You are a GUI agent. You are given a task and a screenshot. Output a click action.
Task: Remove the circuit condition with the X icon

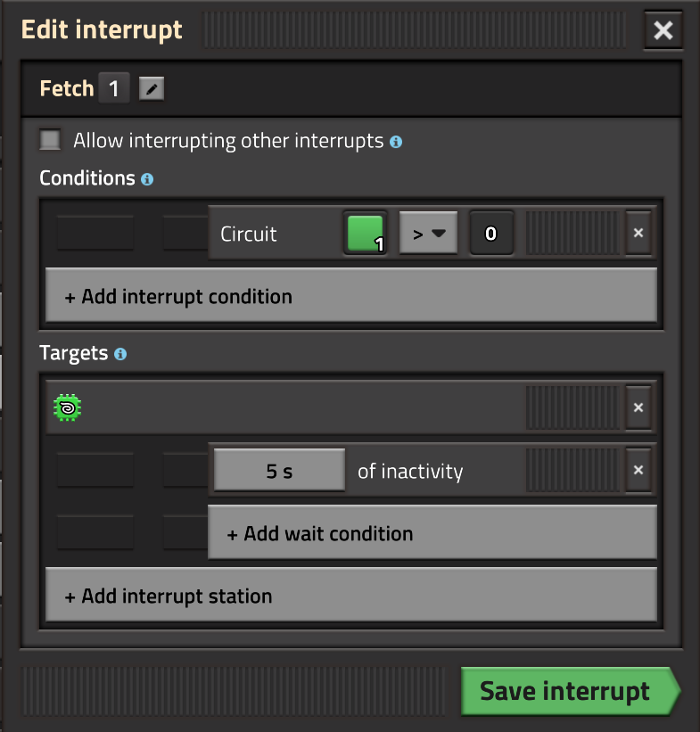(638, 233)
